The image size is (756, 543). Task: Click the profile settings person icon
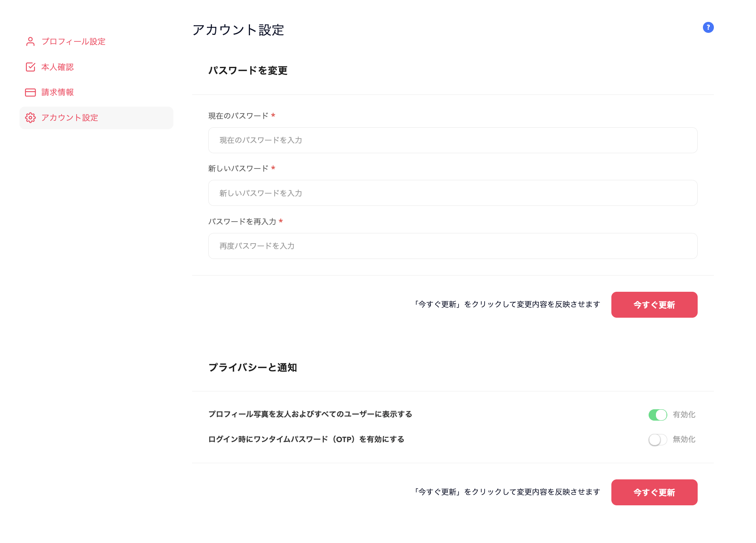click(x=30, y=42)
